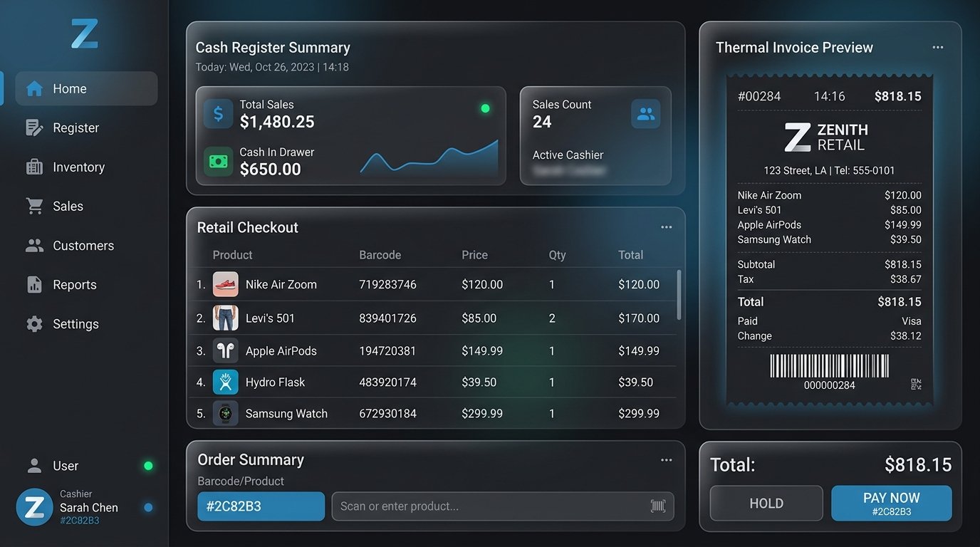This screenshot has width=980, height=547.
Task: Click the Levi's 501 quantity 2
Action: coord(552,318)
